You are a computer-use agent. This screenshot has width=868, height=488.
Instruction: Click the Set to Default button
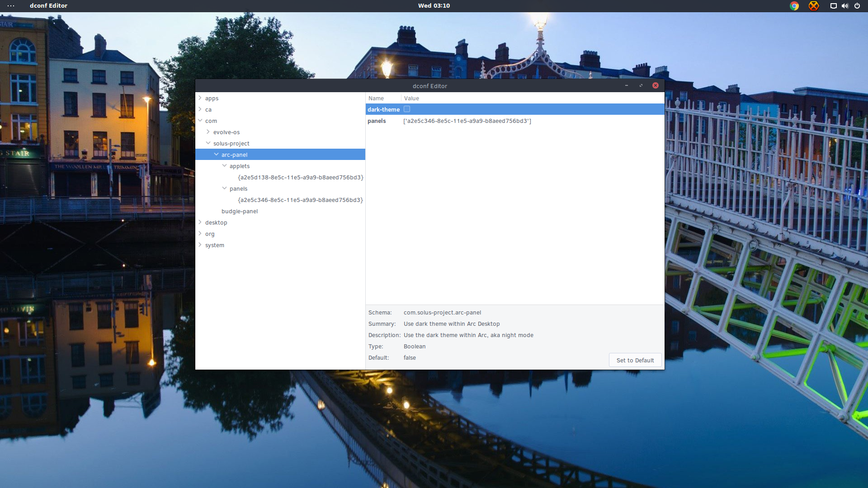pyautogui.click(x=635, y=360)
